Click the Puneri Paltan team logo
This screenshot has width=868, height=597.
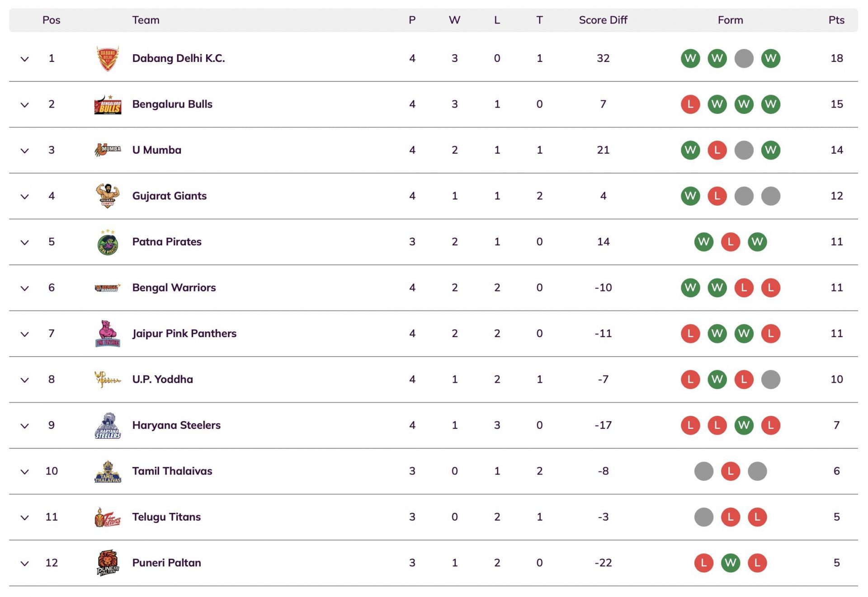point(108,563)
